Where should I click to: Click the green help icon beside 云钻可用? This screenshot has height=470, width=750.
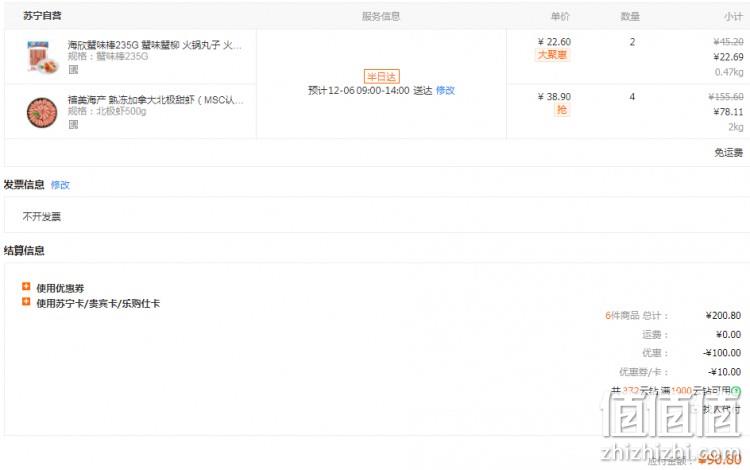point(736,391)
